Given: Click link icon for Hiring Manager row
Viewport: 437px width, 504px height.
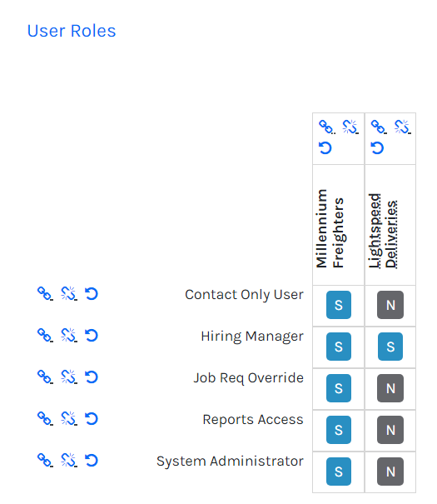Looking at the screenshot, I should pos(45,335).
